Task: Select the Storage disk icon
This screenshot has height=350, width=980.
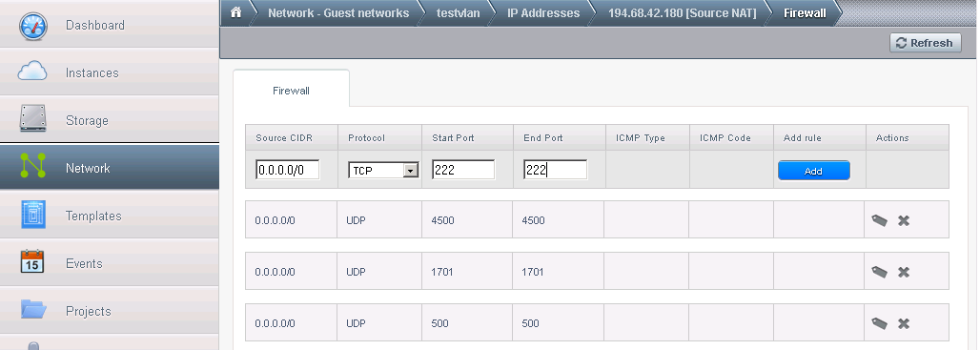Action: tap(32, 119)
